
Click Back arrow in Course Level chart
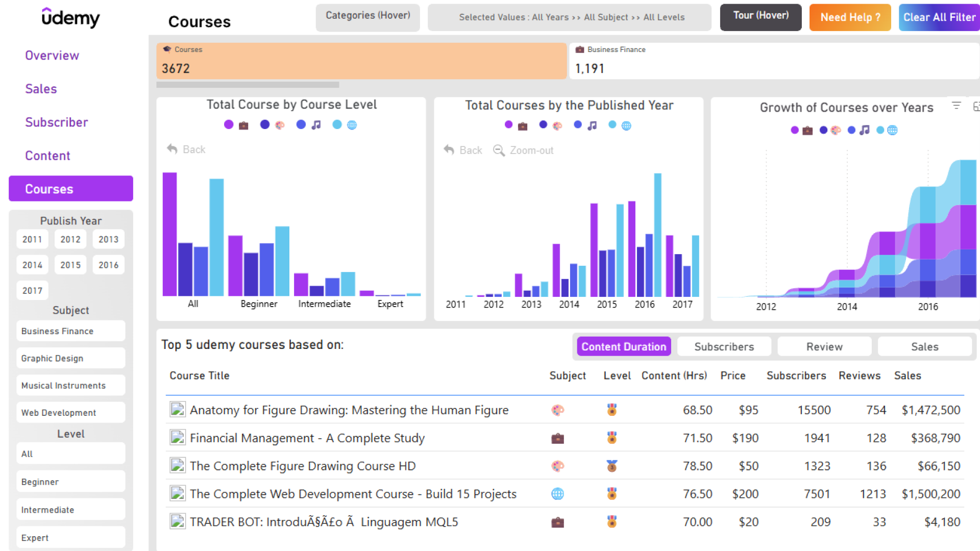(172, 149)
